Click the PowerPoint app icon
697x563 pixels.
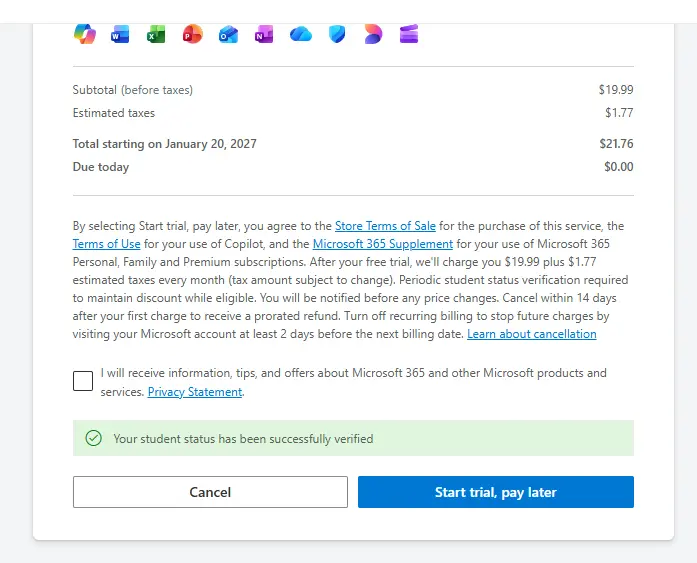[192, 34]
